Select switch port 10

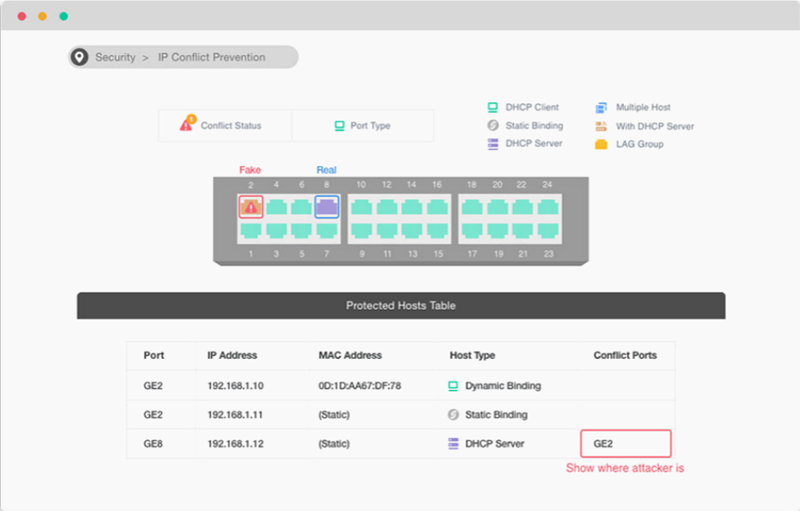pyautogui.click(x=361, y=207)
